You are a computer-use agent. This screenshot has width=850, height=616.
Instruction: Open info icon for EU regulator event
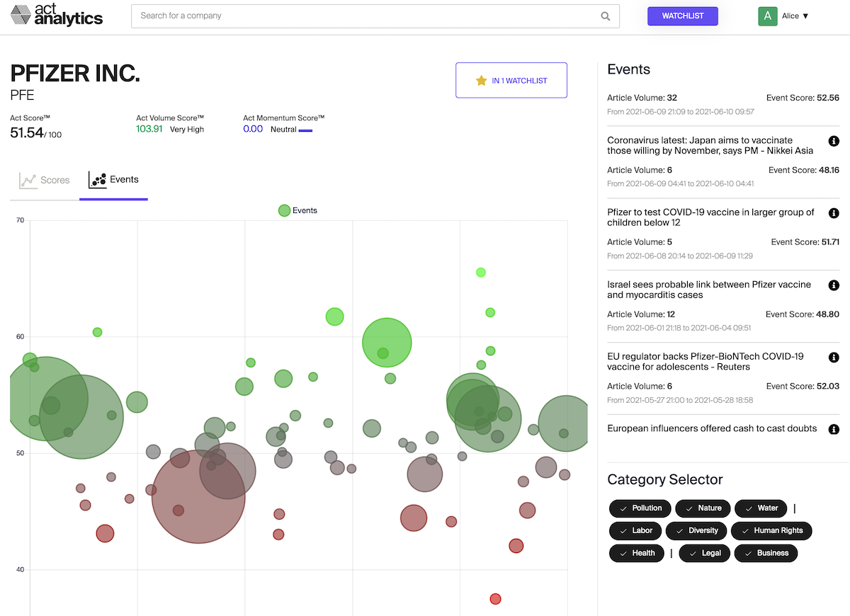coord(834,358)
